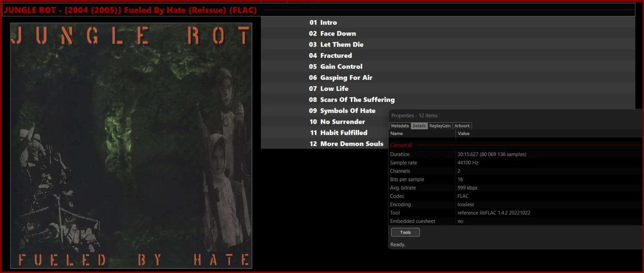Viewport: 644px width, 273px height.
Task: Select track 03 Let Them Die
Action: point(448,45)
